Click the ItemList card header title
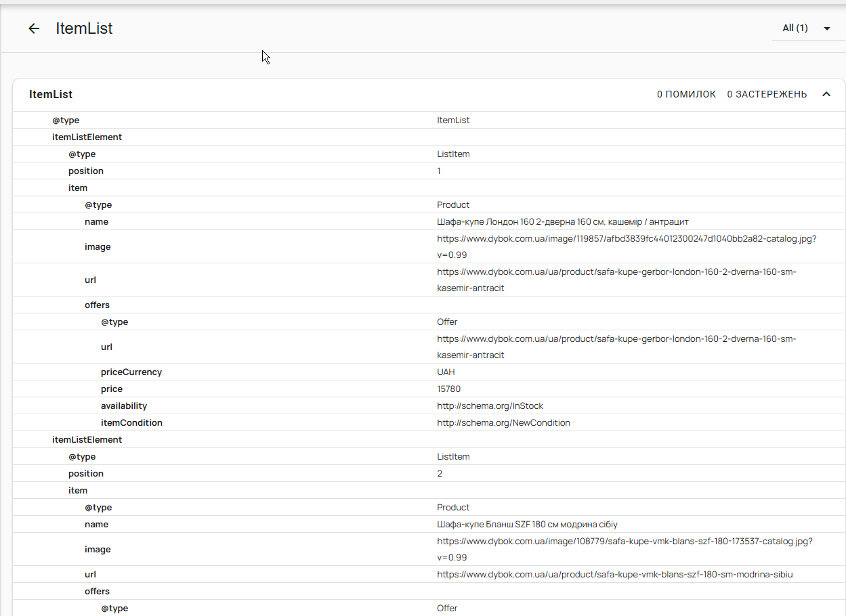The height and width of the screenshot is (616, 846). [51, 95]
